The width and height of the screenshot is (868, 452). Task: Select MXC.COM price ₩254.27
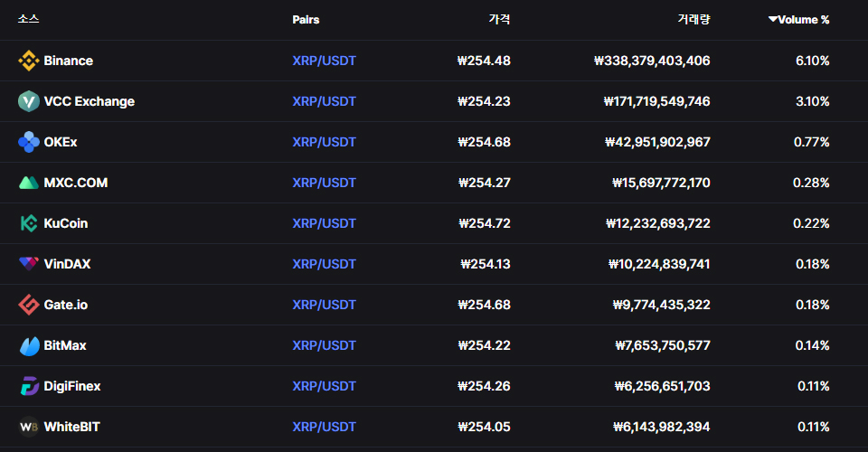485,183
